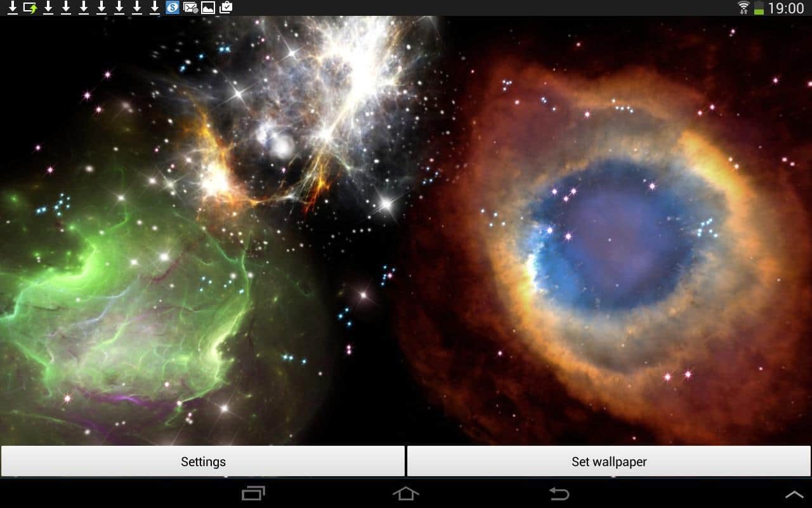This screenshot has width=812, height=508.
Task: Open the email notification icon
Action: click(190, 8)
